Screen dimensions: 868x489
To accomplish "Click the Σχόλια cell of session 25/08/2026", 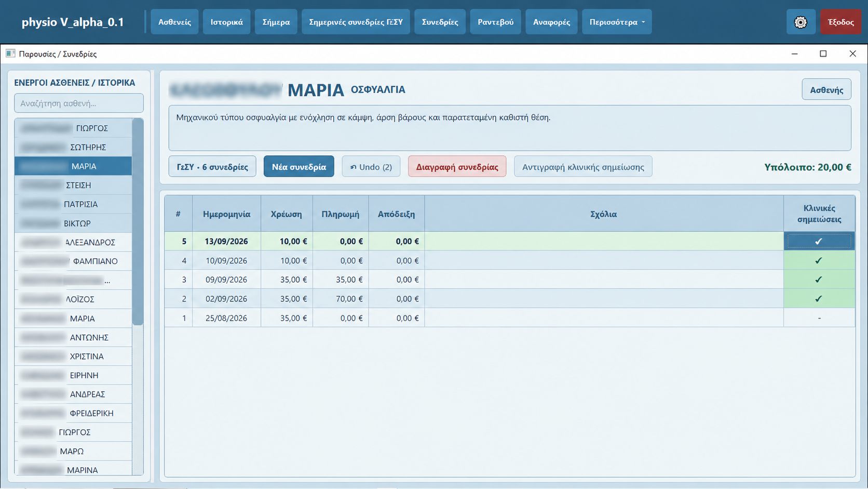I will (604, 318).
